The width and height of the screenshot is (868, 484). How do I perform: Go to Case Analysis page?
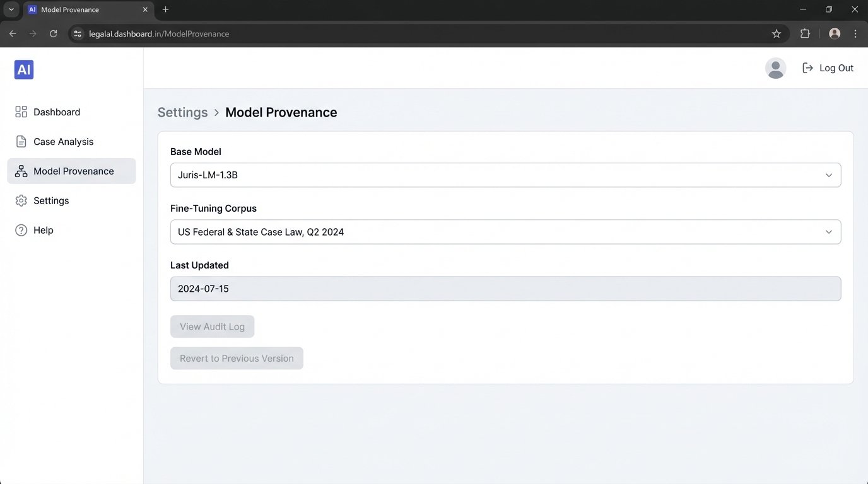click(63, 142)
